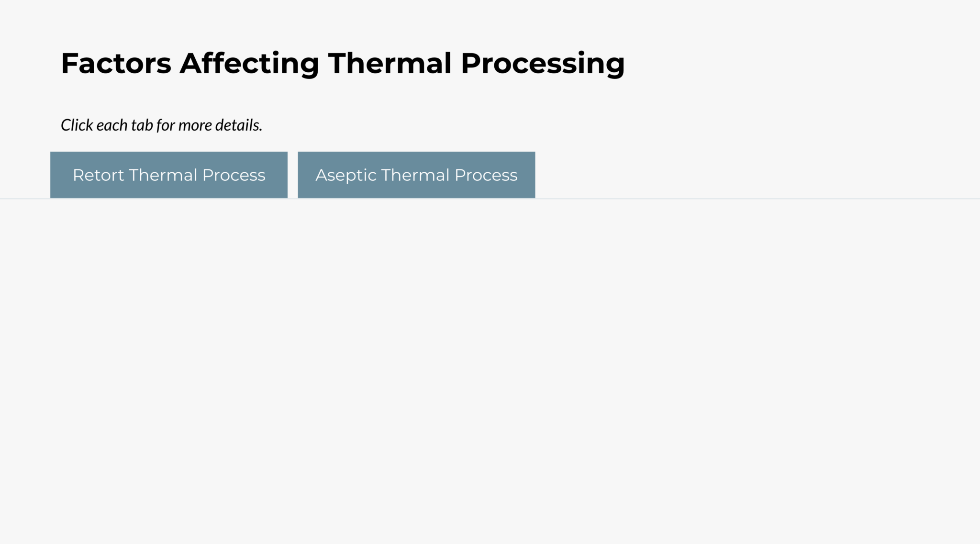Click the italic instruction text
Image resolution: width=980 pixels, height=544 pixels.
click(x=162, y=125)
